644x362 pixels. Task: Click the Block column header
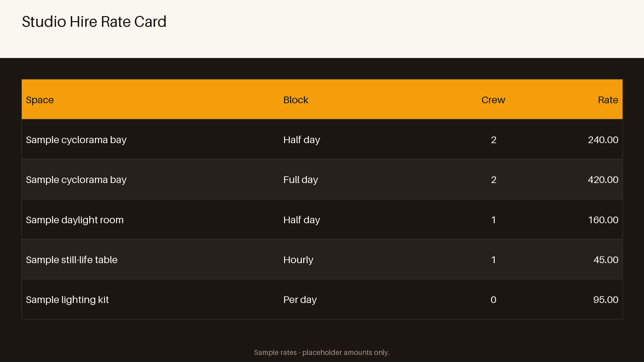[x=296, y=100]
